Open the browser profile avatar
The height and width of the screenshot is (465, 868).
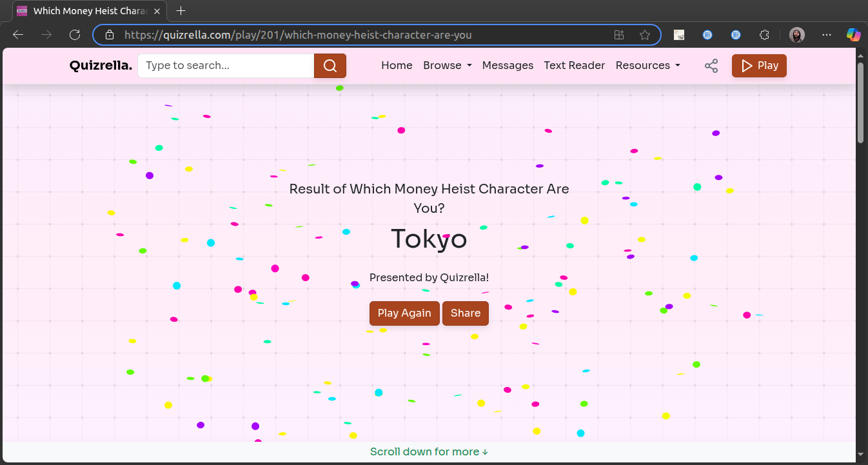coord(797,35)
